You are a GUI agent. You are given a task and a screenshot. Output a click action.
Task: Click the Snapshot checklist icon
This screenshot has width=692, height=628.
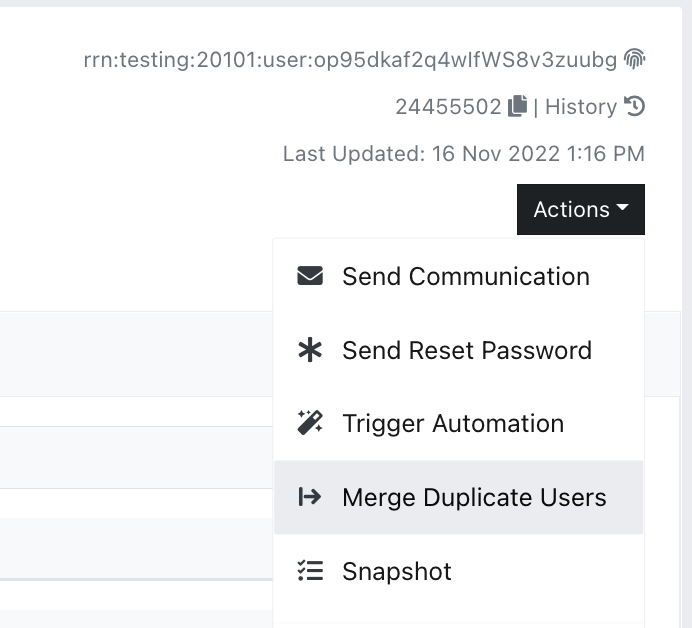click(x=310, y=570)
